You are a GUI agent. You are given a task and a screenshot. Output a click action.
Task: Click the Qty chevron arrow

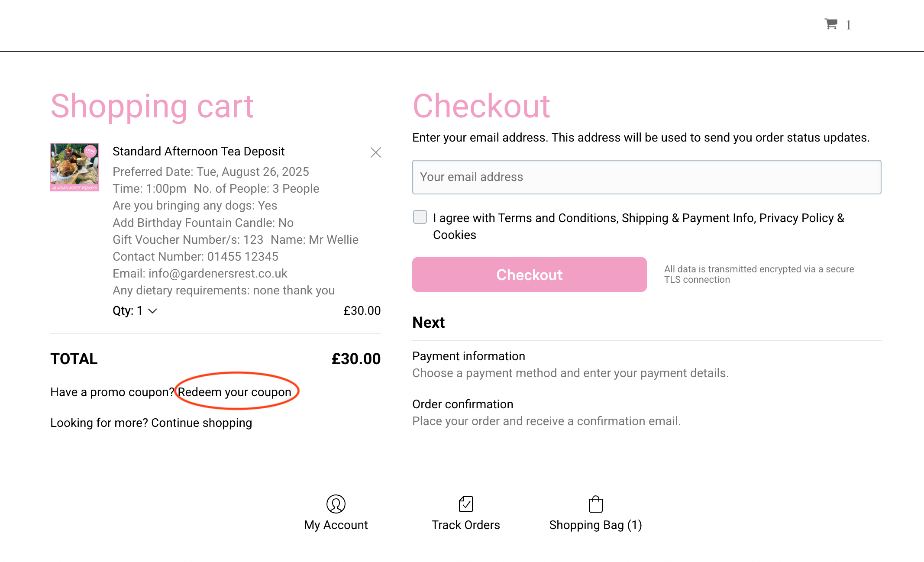(152, 311)
